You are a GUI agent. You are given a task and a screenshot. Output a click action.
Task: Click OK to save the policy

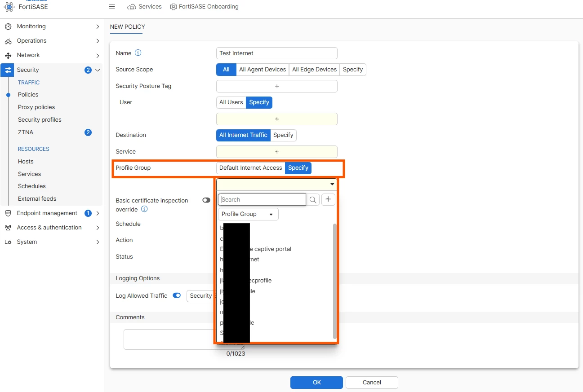click(x=317, y=383)
